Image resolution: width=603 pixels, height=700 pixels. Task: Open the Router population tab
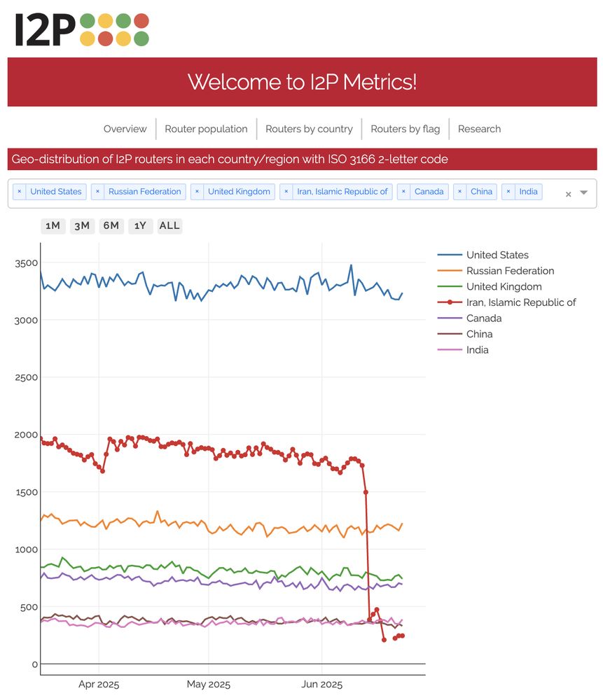click(206, 129)
